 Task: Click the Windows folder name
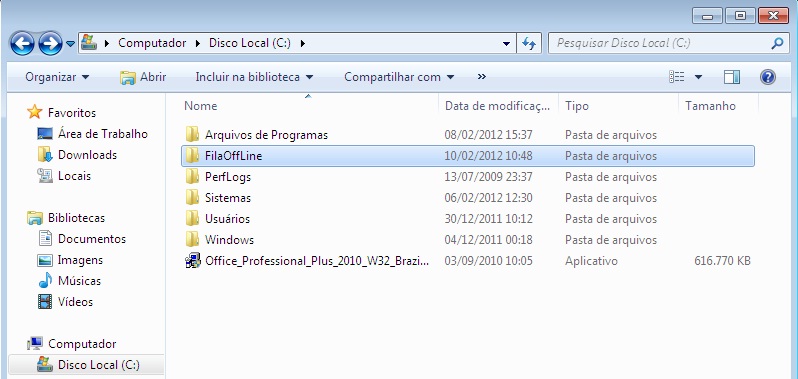click(230, 240)
